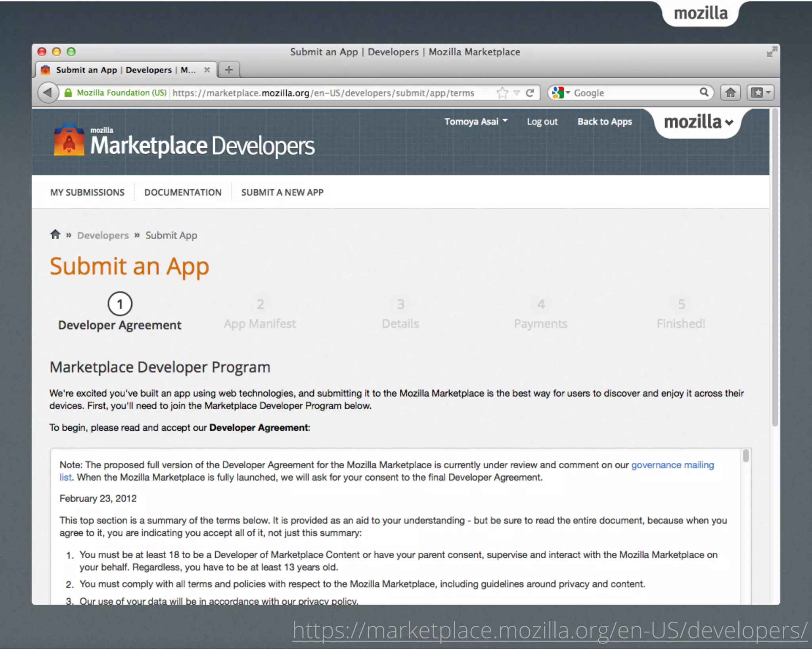Click the search magnifier icon
Screen dimensions: 812x649
[x=704, y=92]
